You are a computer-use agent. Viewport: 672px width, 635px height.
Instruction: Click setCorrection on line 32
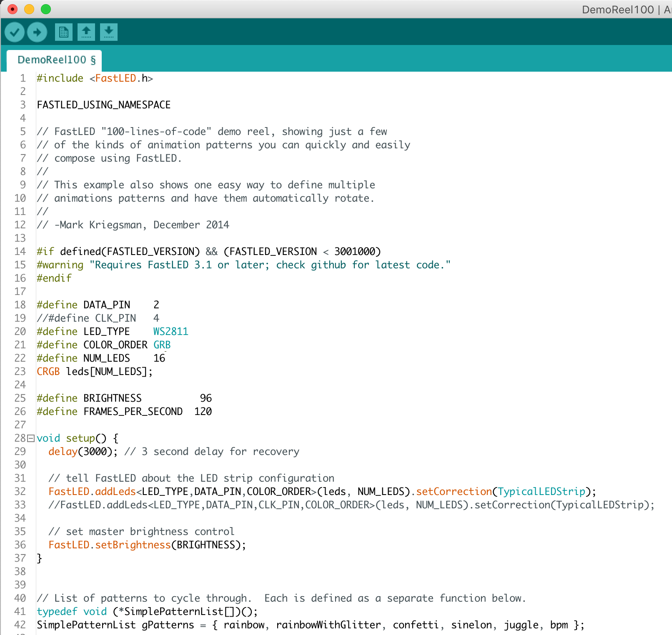(x=454, y=492)
